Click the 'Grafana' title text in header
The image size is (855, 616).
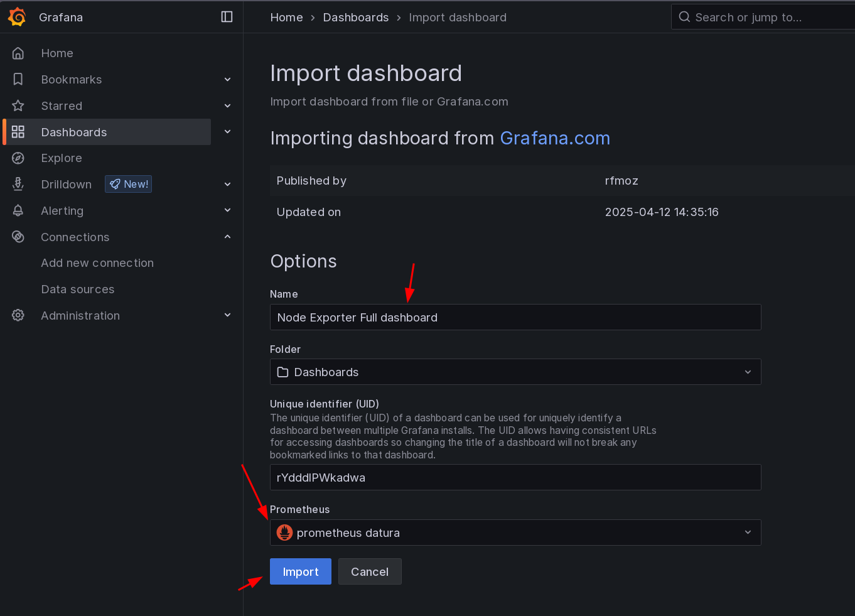point(61,18)
